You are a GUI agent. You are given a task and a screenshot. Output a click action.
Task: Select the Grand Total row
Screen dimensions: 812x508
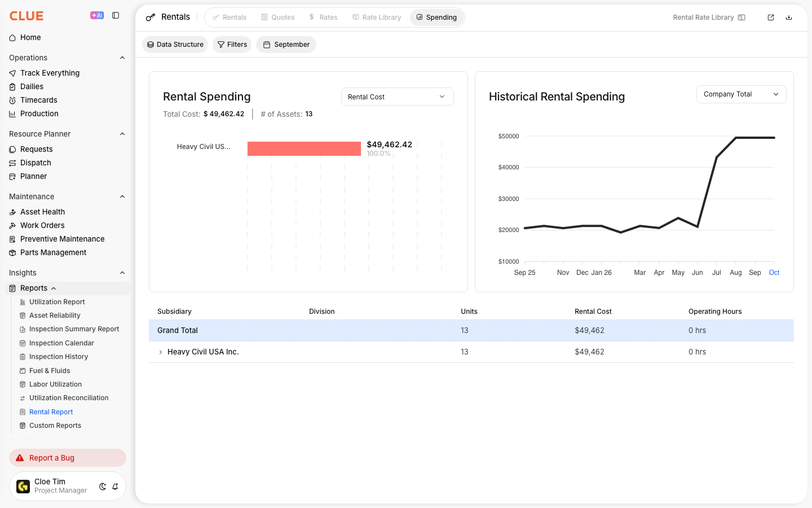[x=471, y=331]
